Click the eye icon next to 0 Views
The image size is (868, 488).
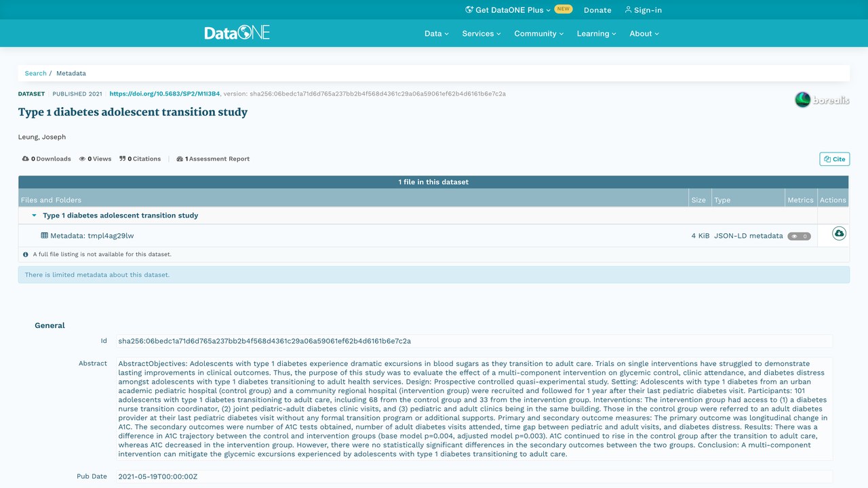82,159
